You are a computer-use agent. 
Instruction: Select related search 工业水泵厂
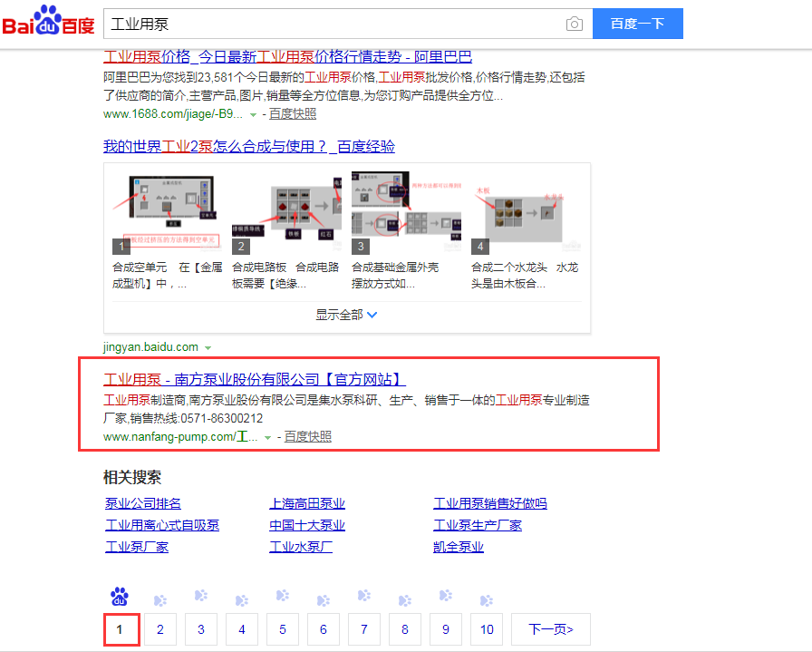click(301, 547)
